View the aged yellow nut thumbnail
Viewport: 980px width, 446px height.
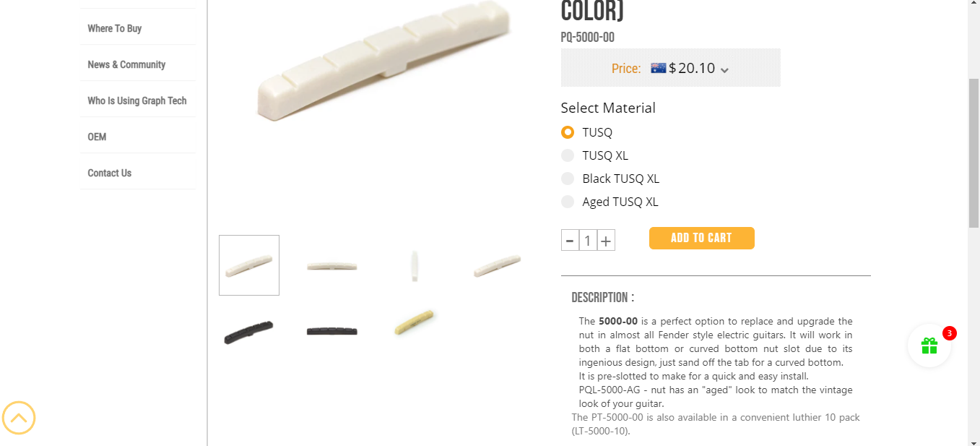pyautogui.click(x=416, y=322)
